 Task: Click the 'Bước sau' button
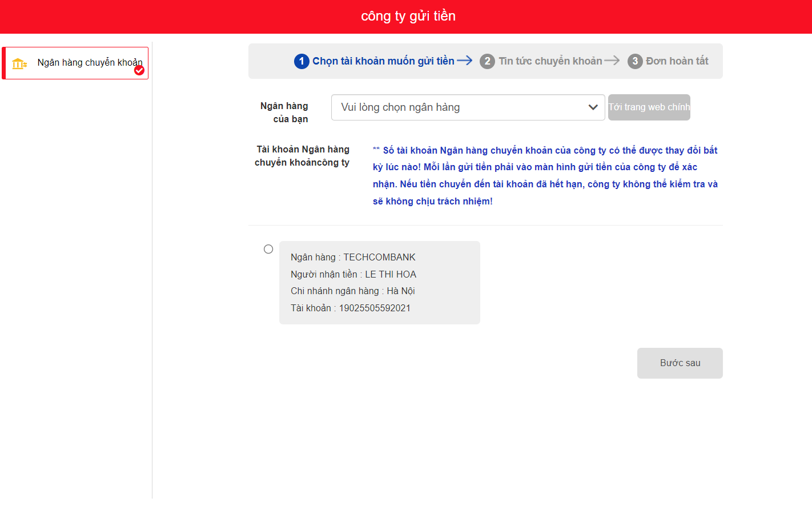[680, 363]
